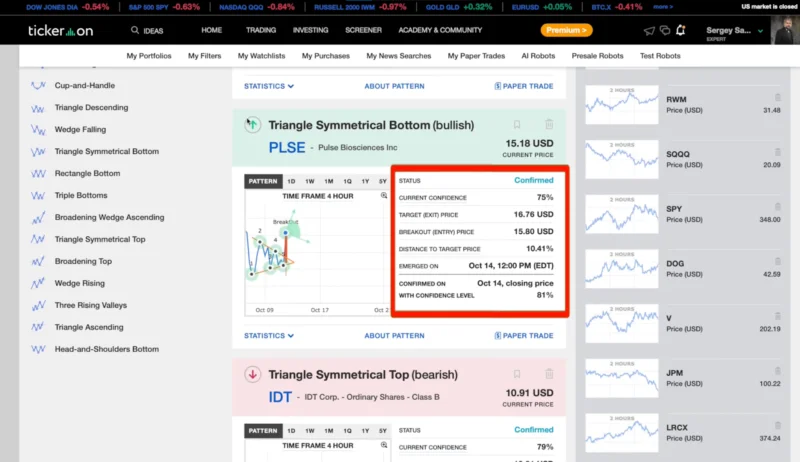
Task: Click the Premium button
Action: [566, 30]
